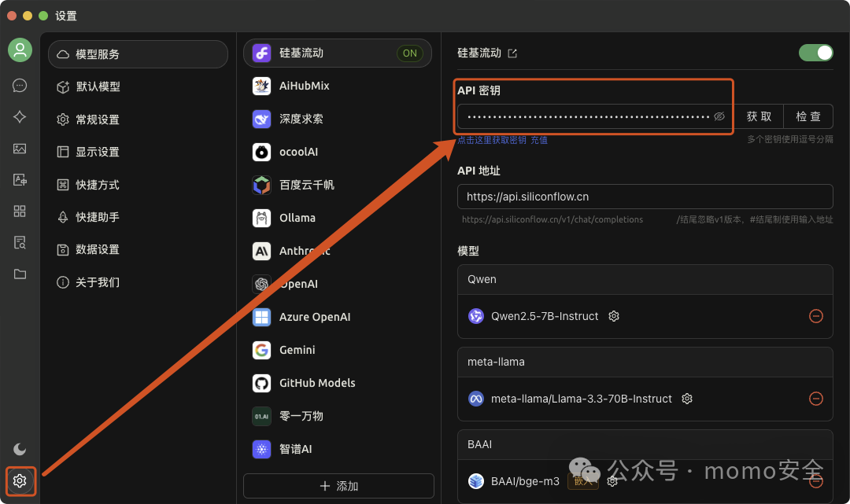Collapse the Qwen model group header
The image size is (850, 504).
click(645, 279)
